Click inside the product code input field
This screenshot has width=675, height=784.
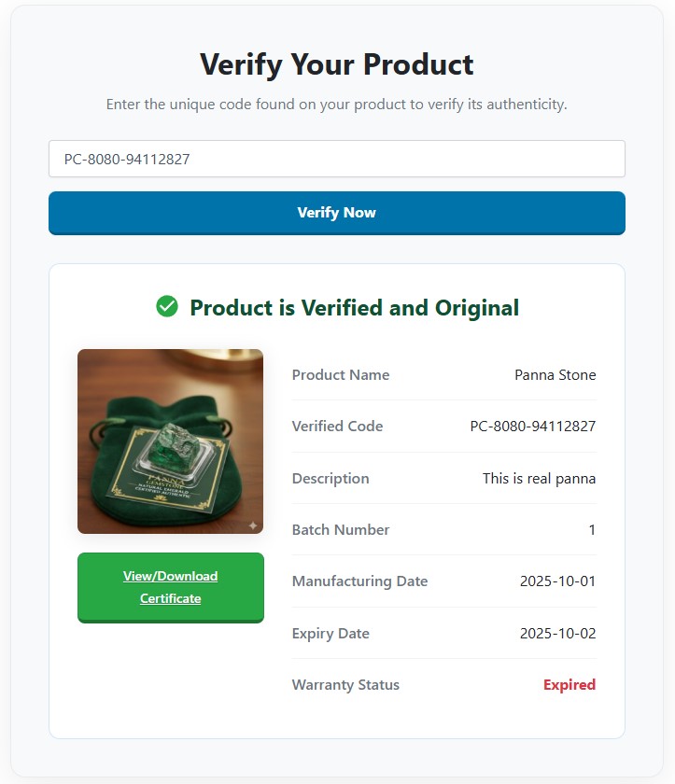pos(337,159)
